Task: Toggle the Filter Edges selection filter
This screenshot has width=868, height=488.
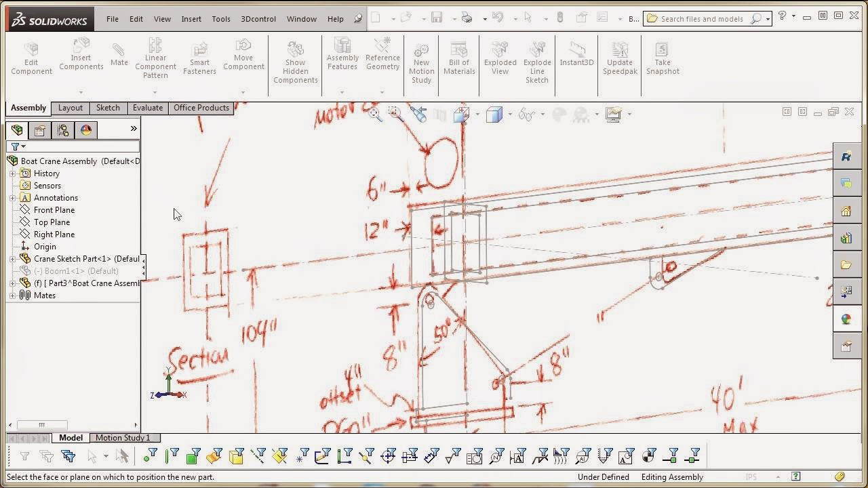Action: point(172,456)
